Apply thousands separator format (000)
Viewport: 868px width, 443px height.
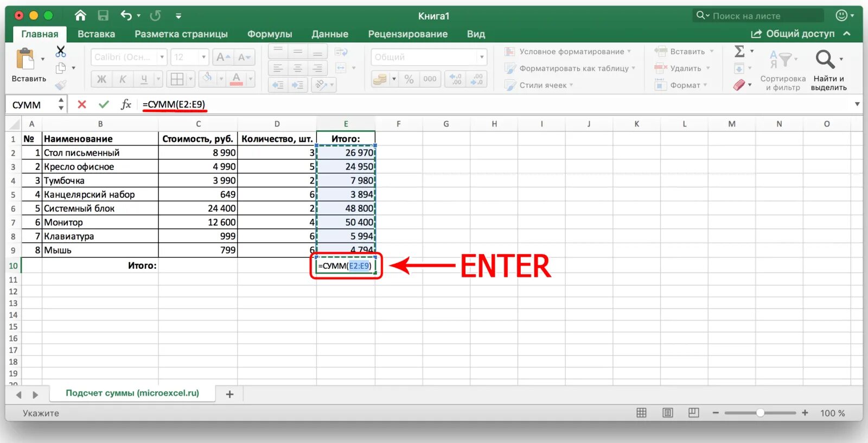[430, 79]
